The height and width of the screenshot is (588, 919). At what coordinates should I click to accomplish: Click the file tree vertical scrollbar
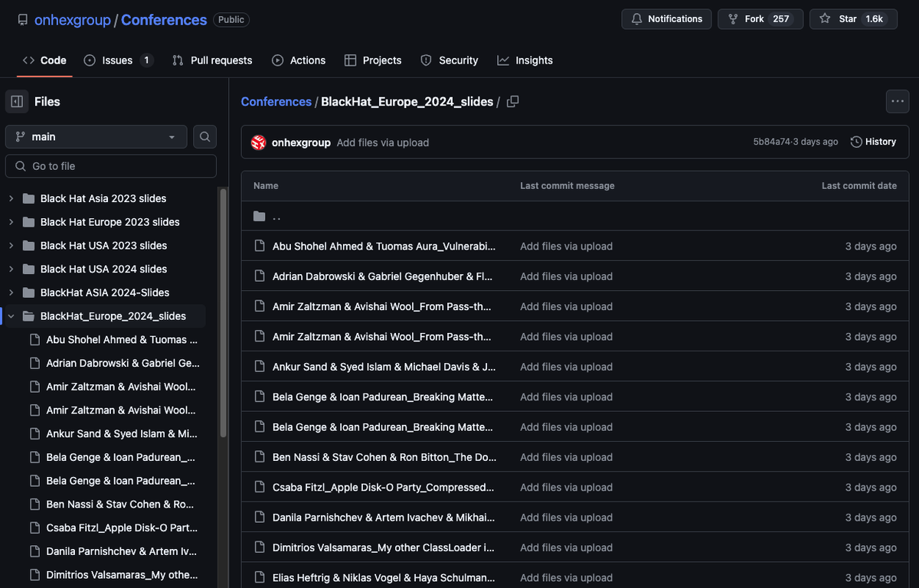point(224,314)
